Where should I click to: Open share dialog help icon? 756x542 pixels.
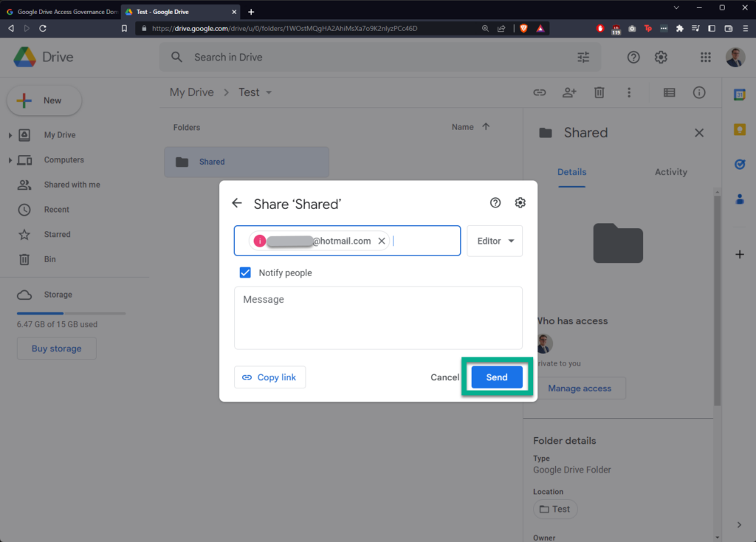coord(495,202)
